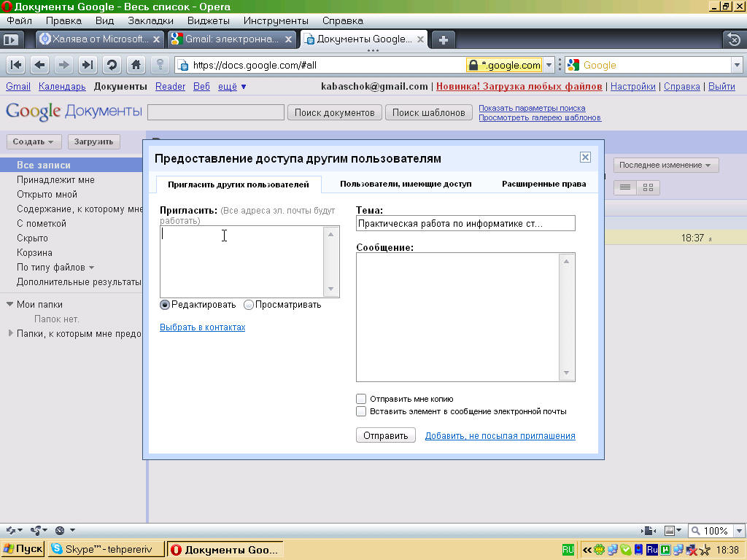
Task: Open the Создать dropdown
Action: (x=34, y=141)
